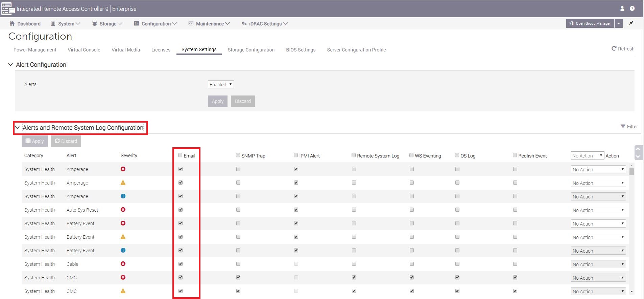The image size is (644, 299).
Task: Click the Filter funnel icon
Action: [x=623, y=127]
